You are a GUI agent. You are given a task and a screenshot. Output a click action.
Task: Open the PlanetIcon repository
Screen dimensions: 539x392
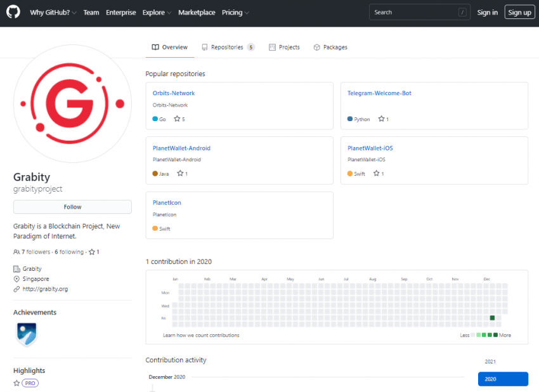[x=167, y=202]
